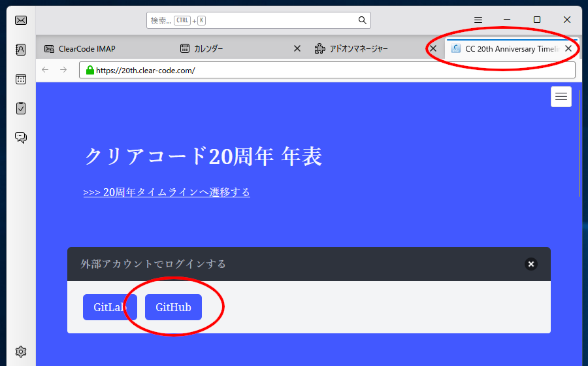Follow the 20周年タイムラインへ遷移する link

[x=167, y=192]
